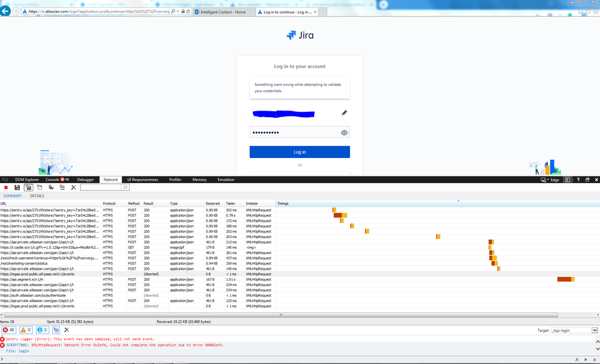Viewport: 600px width, 364px height.
Task: Open the Target dropdown showing _top: login
Action: click(574, 330)
